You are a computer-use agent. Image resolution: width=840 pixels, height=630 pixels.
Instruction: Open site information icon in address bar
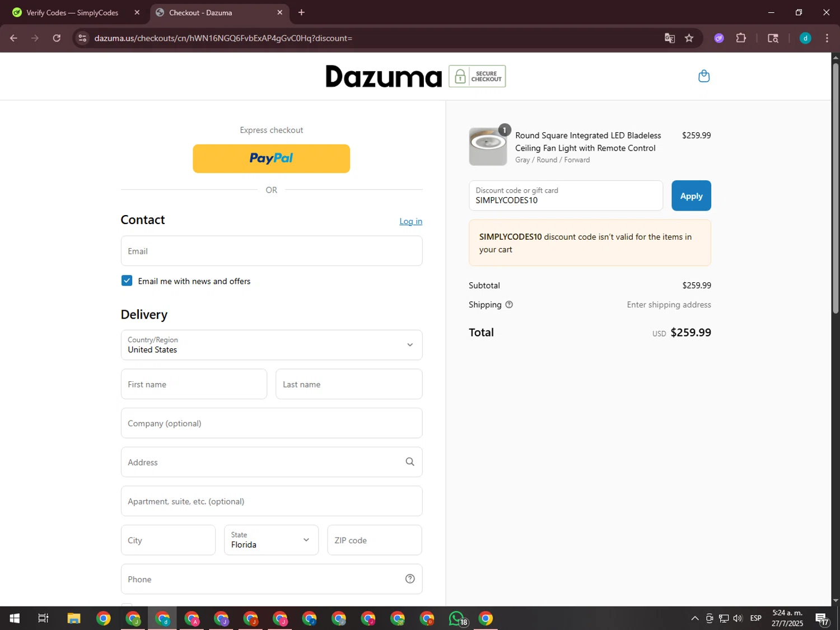82,38
